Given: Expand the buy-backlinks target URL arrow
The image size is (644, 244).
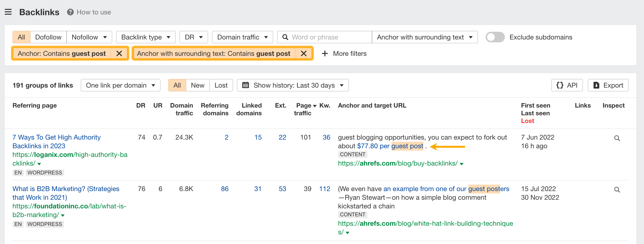Looking at the screenshot, I should (x=462, y=164).
